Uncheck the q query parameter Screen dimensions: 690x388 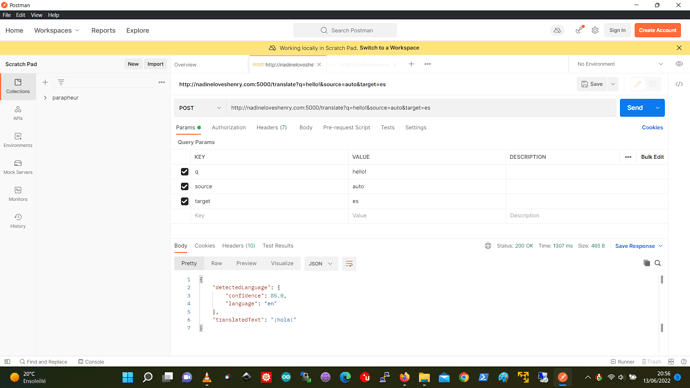[184, 172]
